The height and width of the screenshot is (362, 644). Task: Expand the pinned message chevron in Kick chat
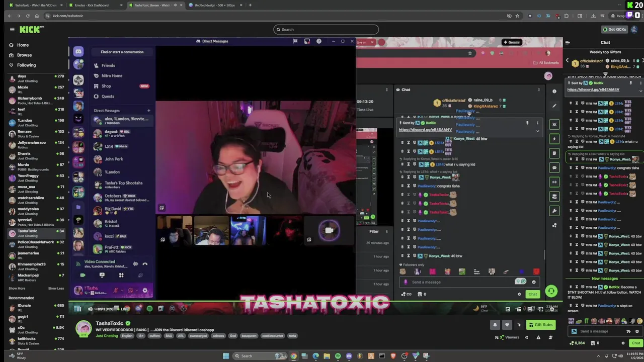click(640, 91)
